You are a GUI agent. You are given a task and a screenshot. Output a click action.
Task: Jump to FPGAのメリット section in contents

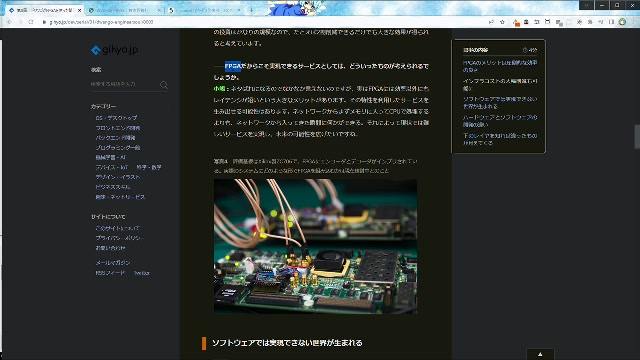500,66
